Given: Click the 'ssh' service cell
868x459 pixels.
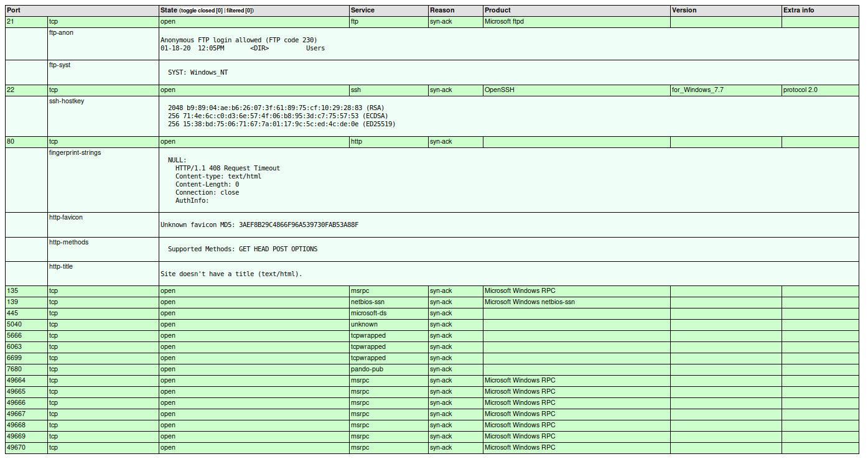Looking at the screenshot, I should [x=388, y=90].
